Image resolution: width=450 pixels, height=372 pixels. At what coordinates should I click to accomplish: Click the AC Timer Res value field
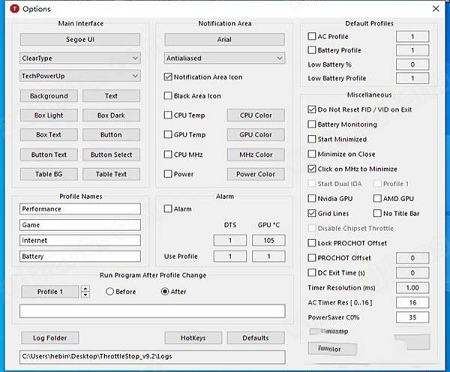pos(412,303)
